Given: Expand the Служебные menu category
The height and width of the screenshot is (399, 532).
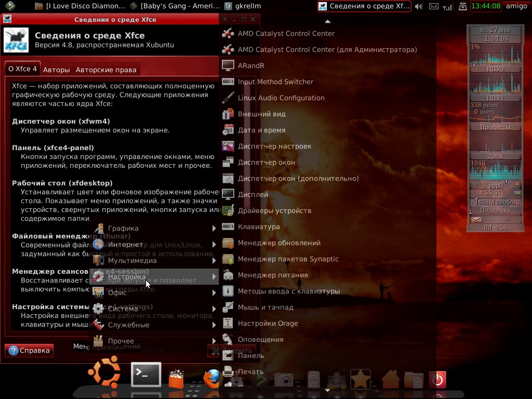Looking at the screenshot, I should coord(154,325).
